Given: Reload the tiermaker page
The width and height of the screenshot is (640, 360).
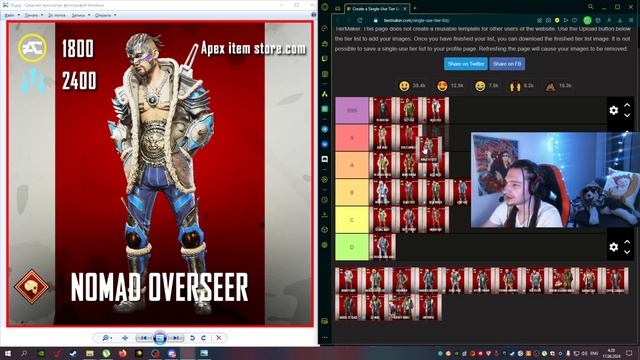Looking at the screenshot, I should coord(360,20).
